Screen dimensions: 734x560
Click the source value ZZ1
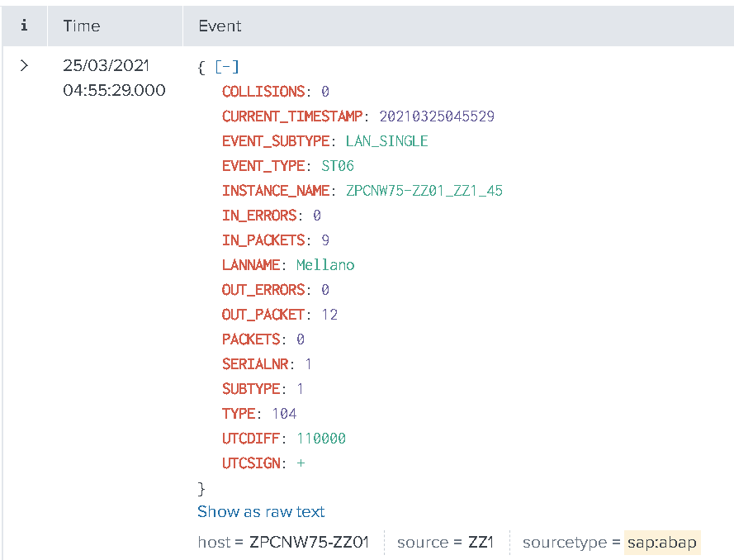coord(479,543)
